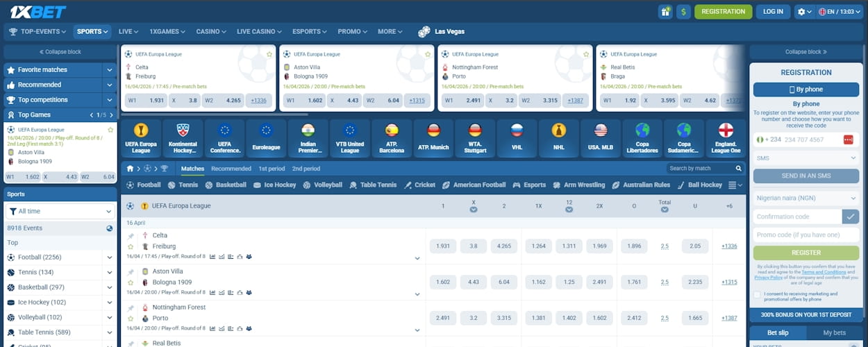The width and height of the screenshot is (868, 347).
Task: Switch to the My bets tab
Action: (x=834, y=333)
